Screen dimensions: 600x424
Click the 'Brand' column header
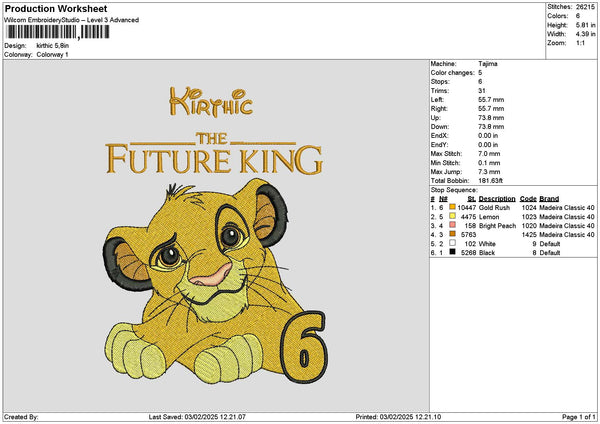(x=549, y=199)
